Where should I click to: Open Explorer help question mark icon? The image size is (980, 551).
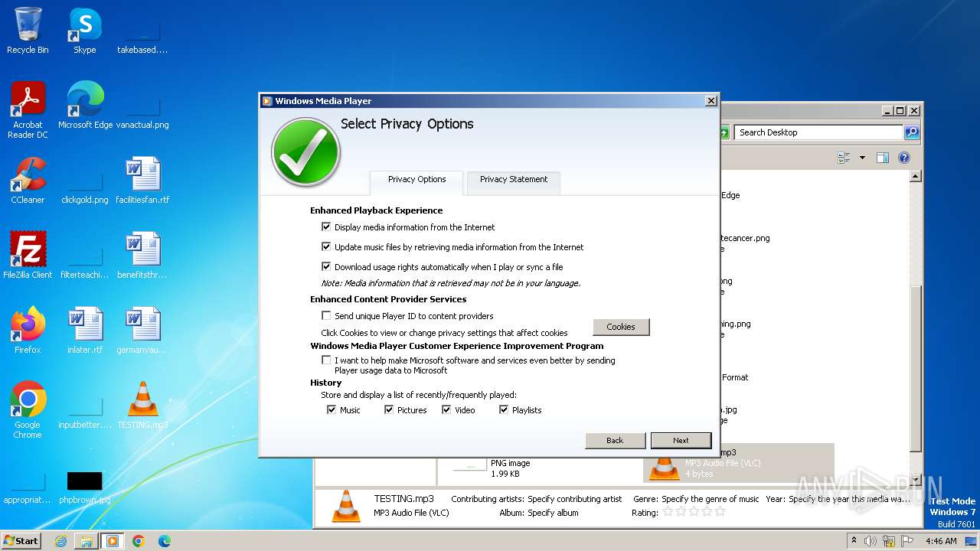[x=904, y=158]
